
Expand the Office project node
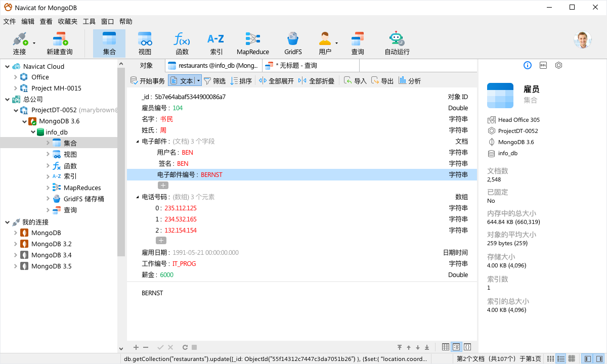(x=15, y=77)
